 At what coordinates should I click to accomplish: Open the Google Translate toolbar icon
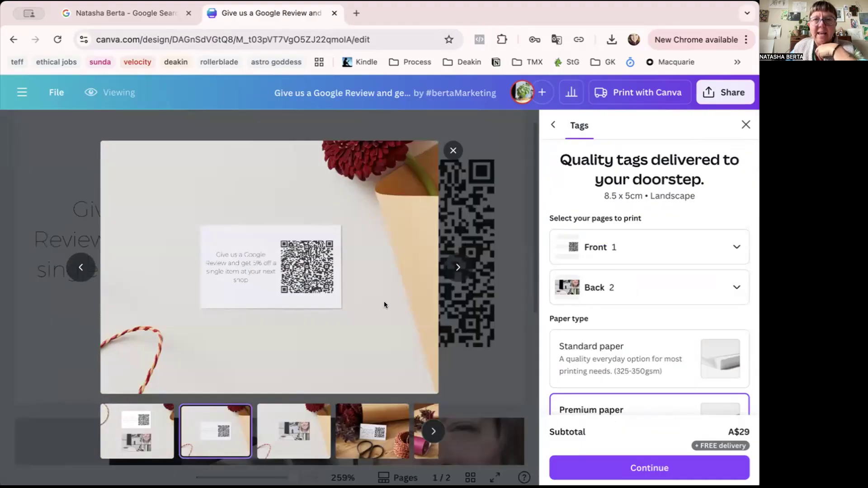point(557,39)
